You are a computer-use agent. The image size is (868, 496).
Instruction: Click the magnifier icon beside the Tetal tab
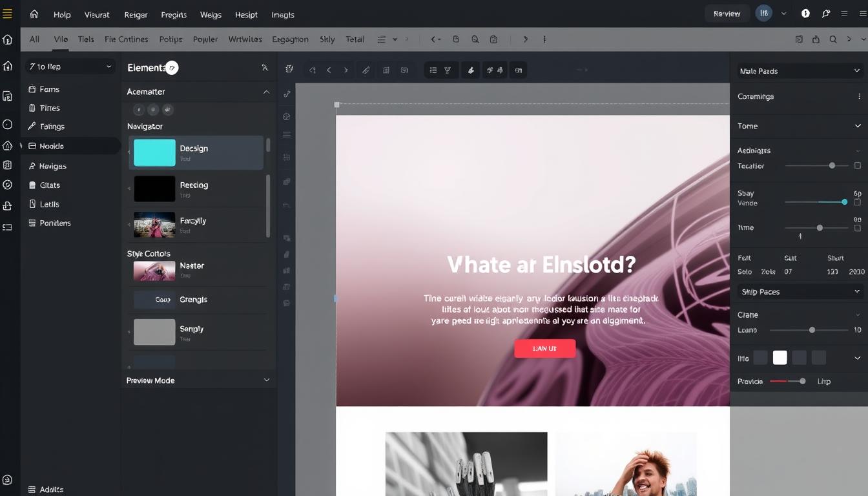point(475,39)
